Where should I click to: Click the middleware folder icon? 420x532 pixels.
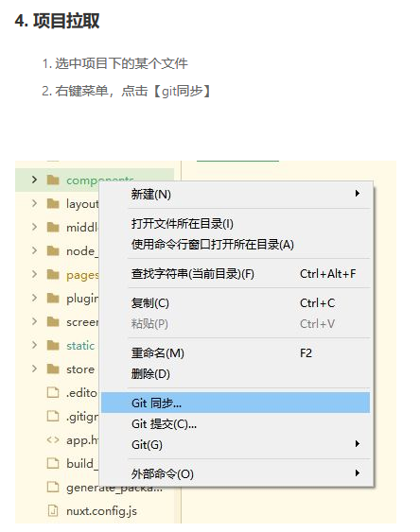(x=53, y=227)
